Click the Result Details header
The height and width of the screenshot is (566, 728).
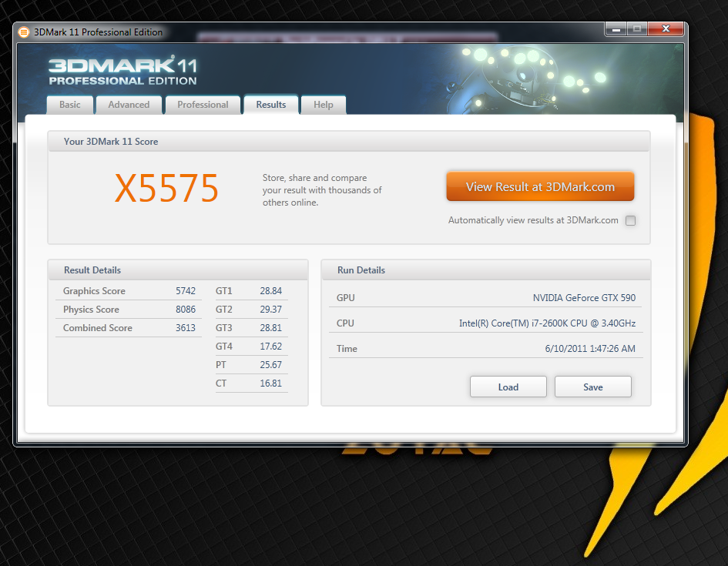click(92, 270)
